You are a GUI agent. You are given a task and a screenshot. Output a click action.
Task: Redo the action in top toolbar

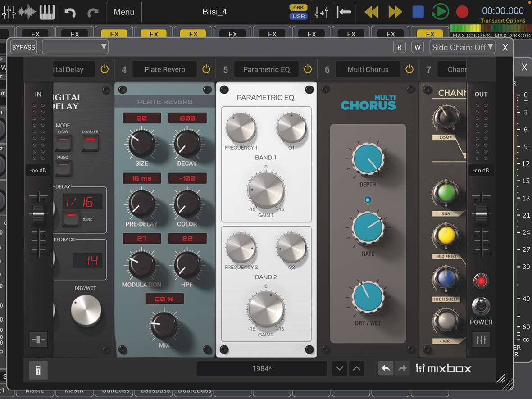tap(93, 13)
